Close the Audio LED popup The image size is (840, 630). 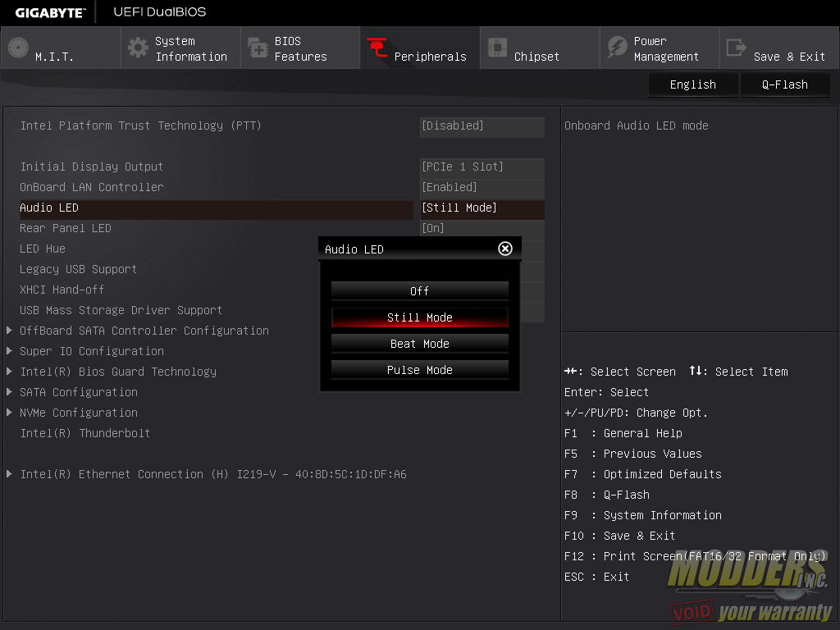coord(505,249)
